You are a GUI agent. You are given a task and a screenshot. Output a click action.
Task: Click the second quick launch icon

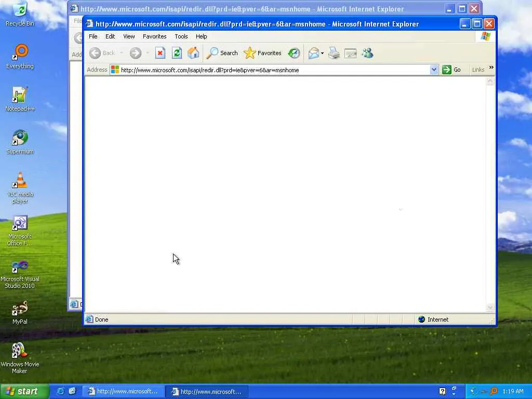point(72,391)
